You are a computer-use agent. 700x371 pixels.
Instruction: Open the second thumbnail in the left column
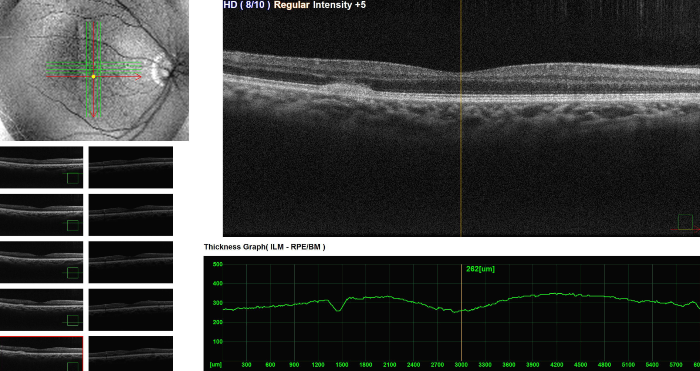pyautogui.click(x=42, y=215)
